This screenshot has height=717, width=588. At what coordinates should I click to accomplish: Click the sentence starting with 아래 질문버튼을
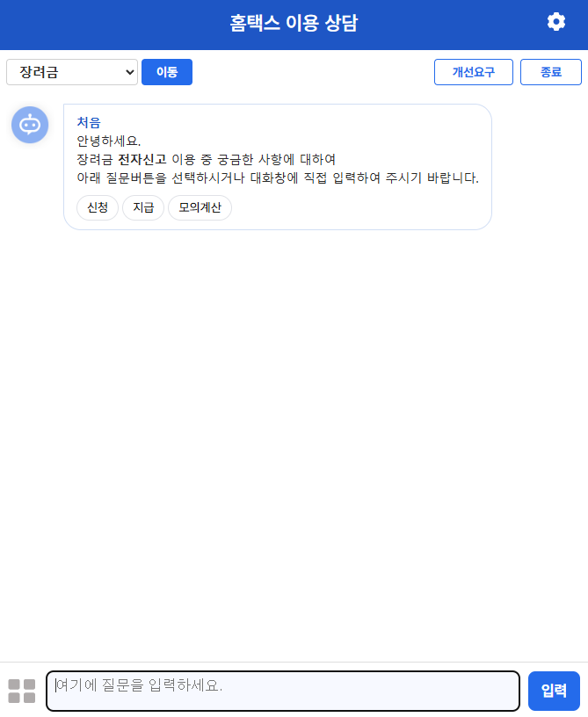pyautogui.click(x=278, y=177)
